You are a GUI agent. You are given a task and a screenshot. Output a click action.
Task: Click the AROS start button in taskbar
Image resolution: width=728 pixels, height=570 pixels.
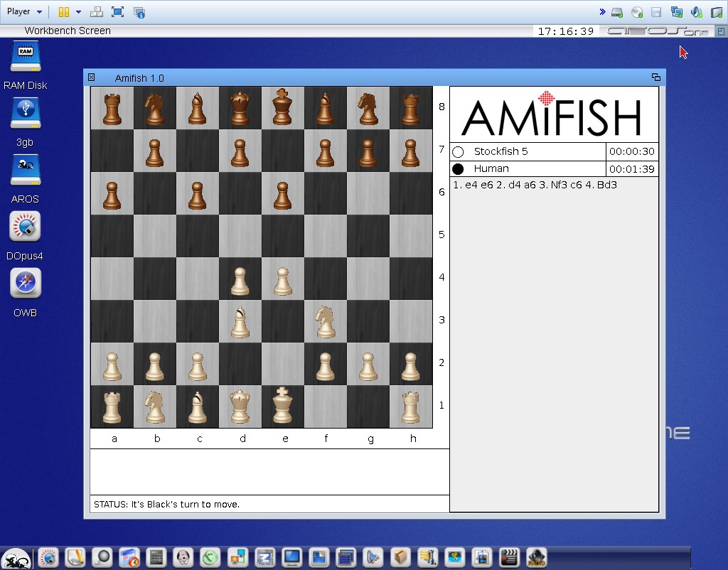tap(15, 558)
